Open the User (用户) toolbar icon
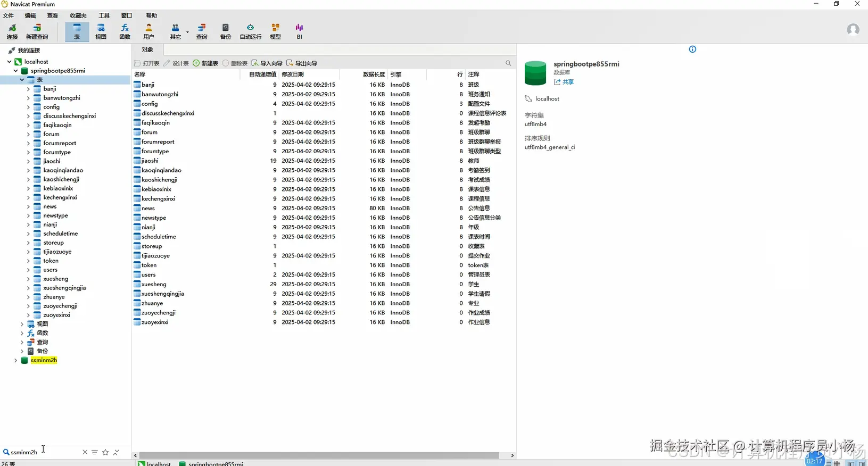Image resolution: width=868 pixels, height=466 pixels. point(148,31)
